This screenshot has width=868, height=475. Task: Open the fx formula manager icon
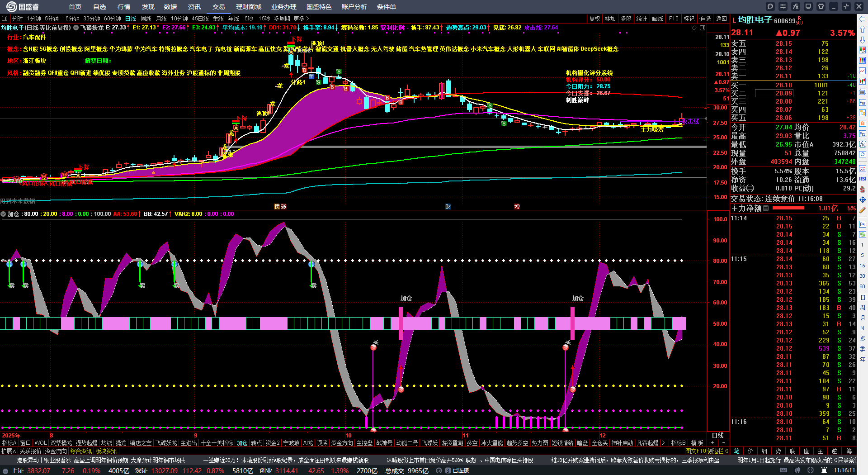pos(796,6)
